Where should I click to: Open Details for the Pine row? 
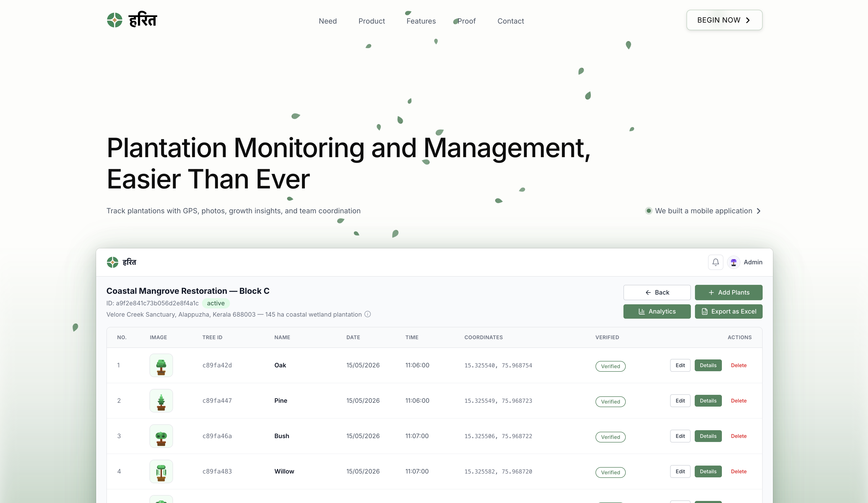pos(708,401)
